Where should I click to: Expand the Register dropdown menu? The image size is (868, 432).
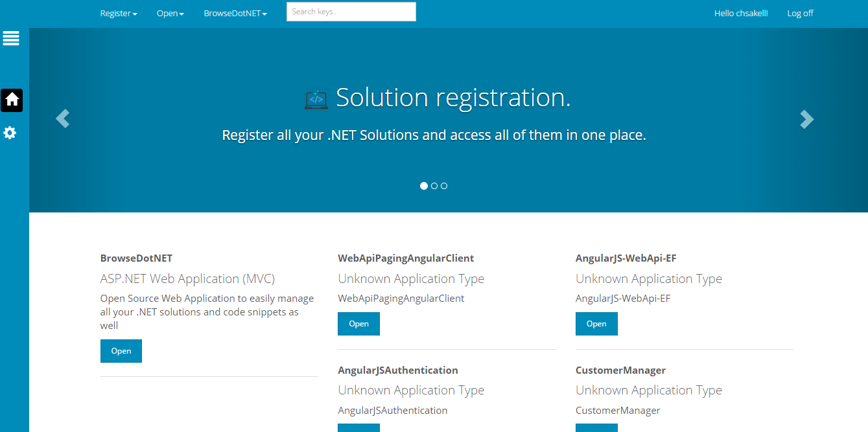118,13
